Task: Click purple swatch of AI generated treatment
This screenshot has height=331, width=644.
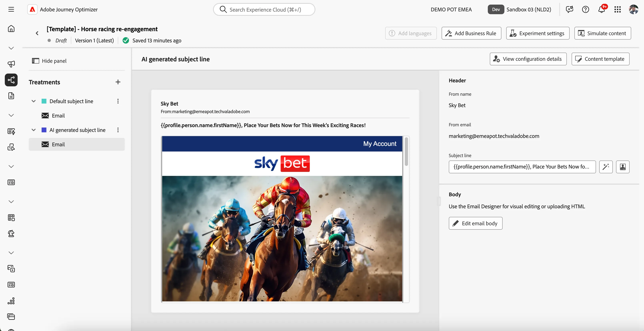Action: [x=44, y=130]
